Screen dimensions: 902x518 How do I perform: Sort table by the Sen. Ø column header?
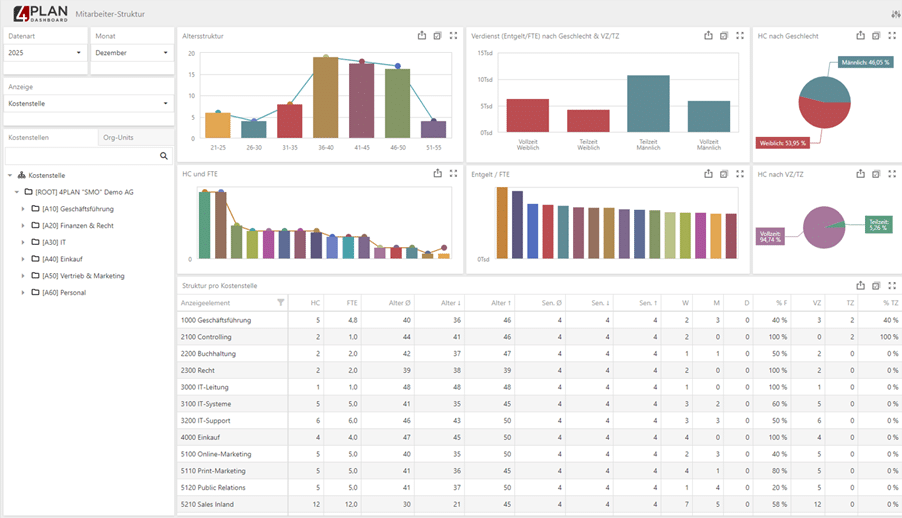click(x=552, y=303)
